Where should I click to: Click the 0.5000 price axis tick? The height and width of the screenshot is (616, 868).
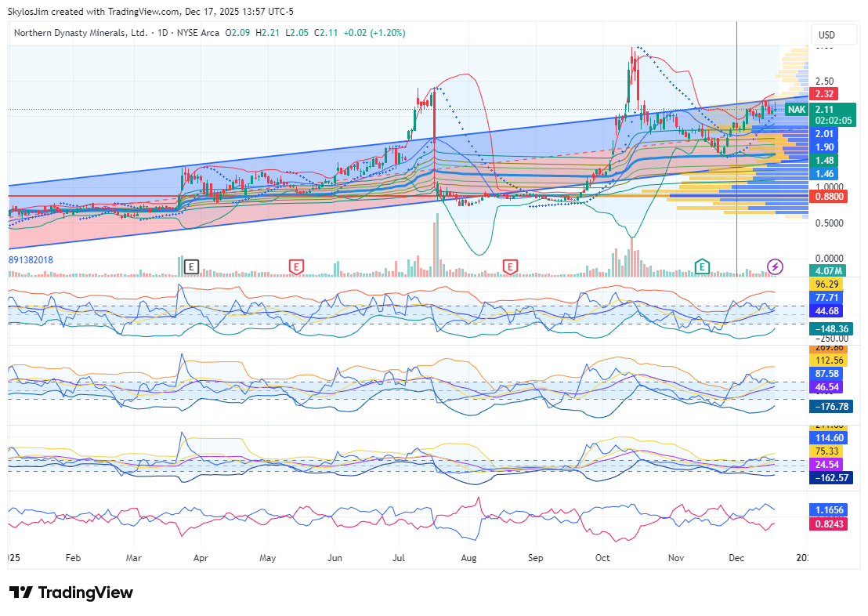830,223
